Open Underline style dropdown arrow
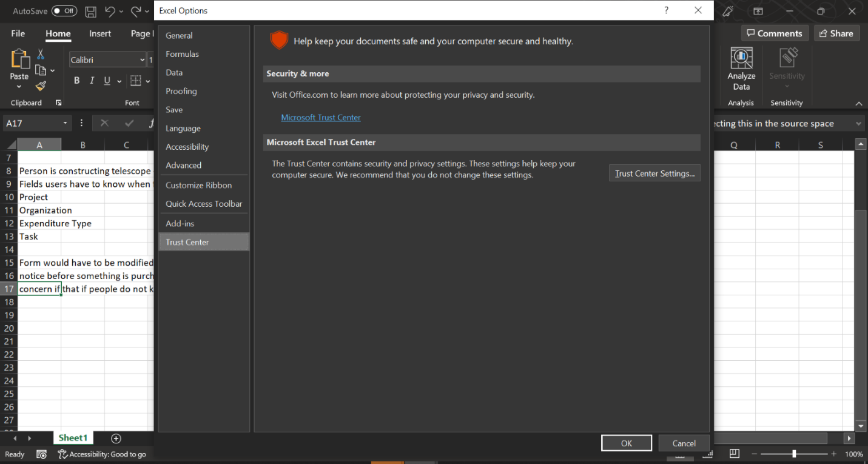The width and height of the screenshot is (868, 464). [119, 81]
